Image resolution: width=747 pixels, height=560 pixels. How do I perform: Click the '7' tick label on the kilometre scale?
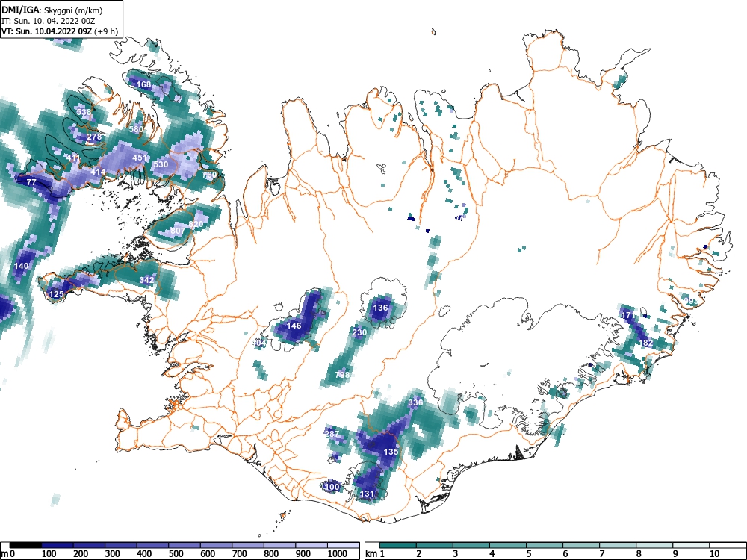(x=602, y=554)
